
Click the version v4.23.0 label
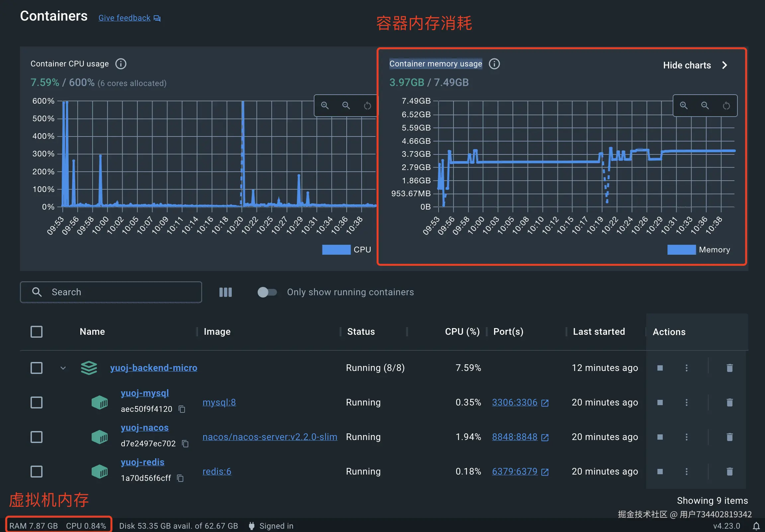727,526
